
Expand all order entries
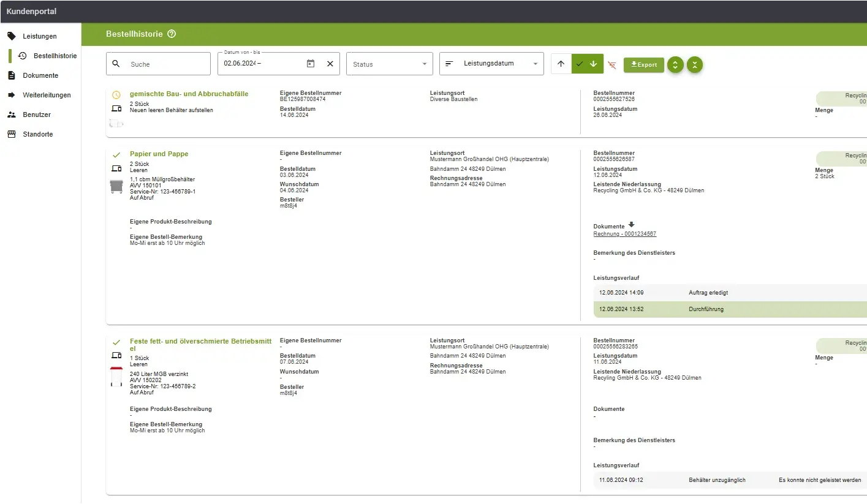coord(675,65)
